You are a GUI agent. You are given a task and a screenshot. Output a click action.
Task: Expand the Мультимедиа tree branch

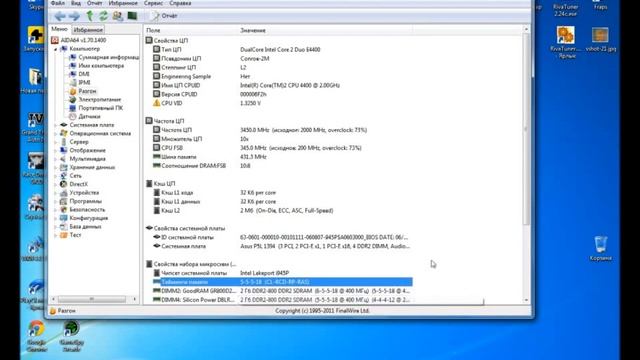coord(56,159)
